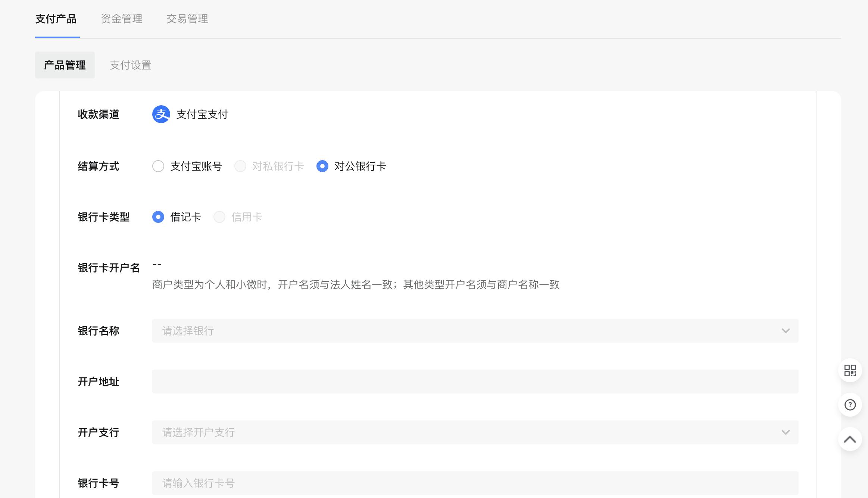The height and width of the screenshot is (498, 868).
Task: Choose the 信用卡 radio option
Action: click(219, 217)
